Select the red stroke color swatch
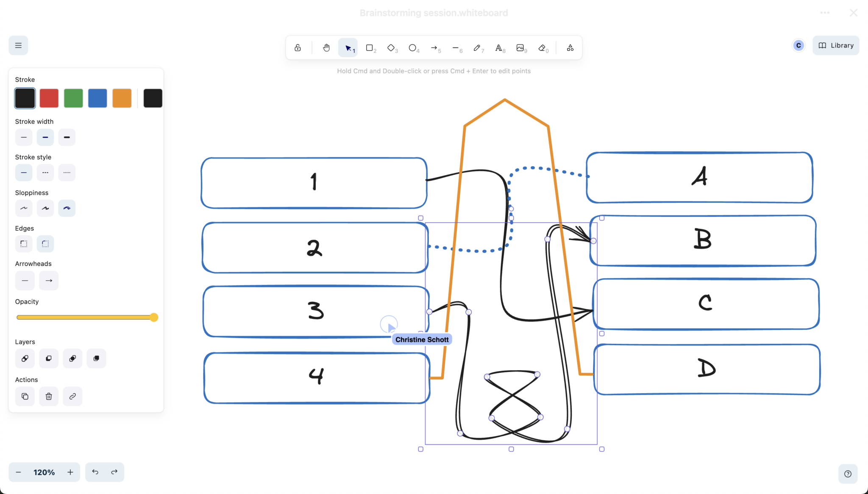 (49, 98)
